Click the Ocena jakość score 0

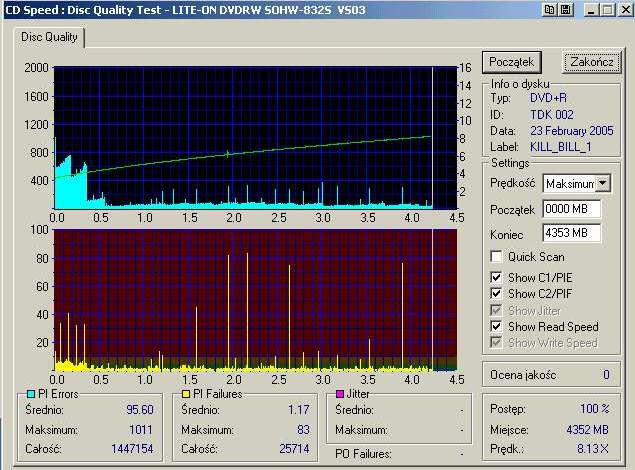(x=606, y=374)
